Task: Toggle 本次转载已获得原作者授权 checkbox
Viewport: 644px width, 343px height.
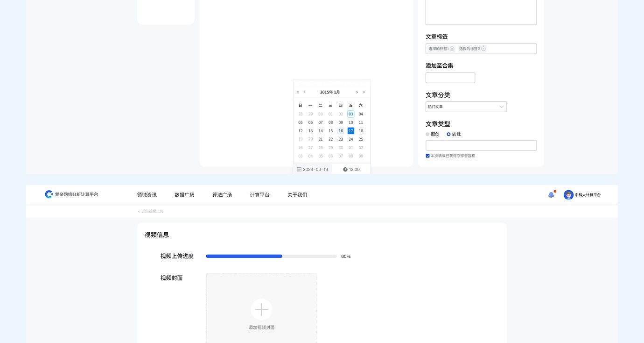Action: pos(427,156)
